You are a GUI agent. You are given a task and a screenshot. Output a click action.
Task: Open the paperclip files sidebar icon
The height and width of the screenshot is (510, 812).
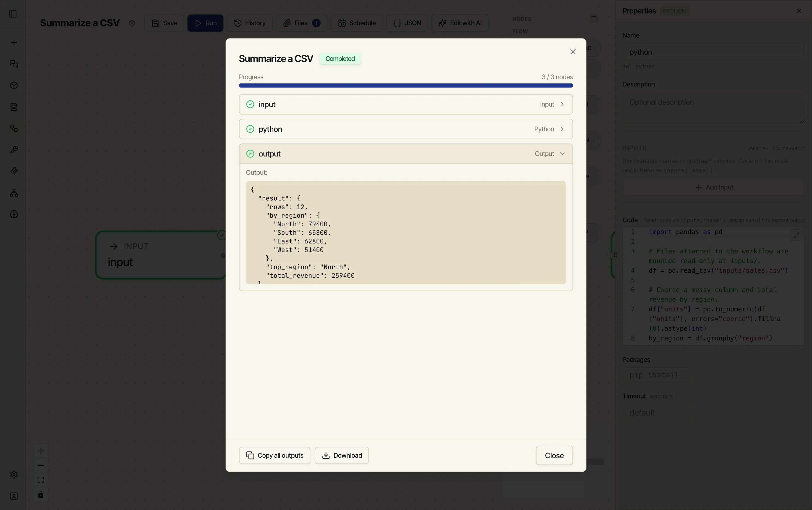pyautogui.click(x=14, y=171)
